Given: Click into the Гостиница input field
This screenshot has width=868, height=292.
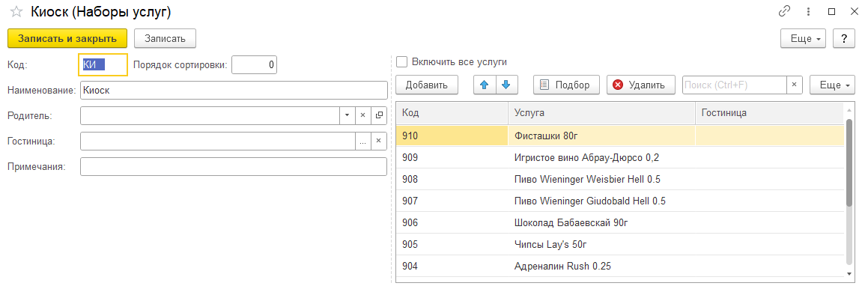Looking at the screenshot, I should 217,141.
